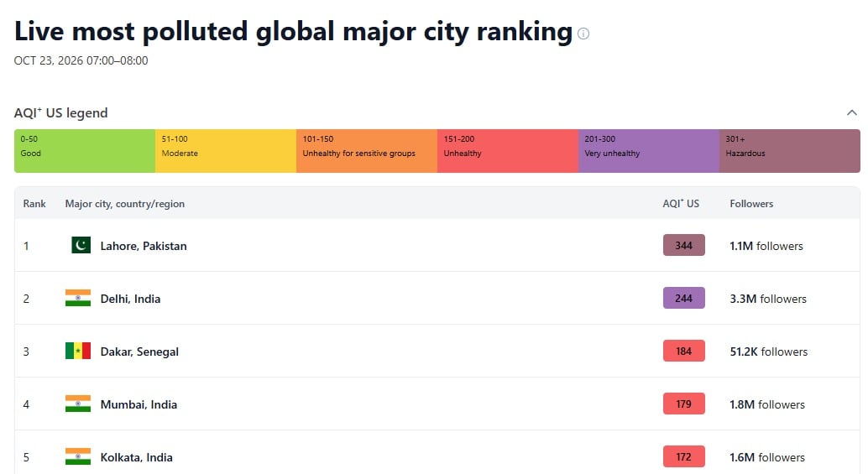Screen dimensions: 868x474
Task: Click the 179 AQI badge for Mumbai
Action: point(683,404)
